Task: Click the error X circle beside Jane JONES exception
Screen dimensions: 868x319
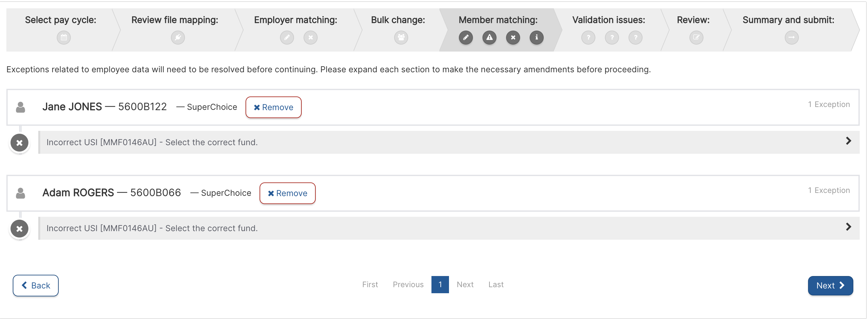Action: [19, 143]
